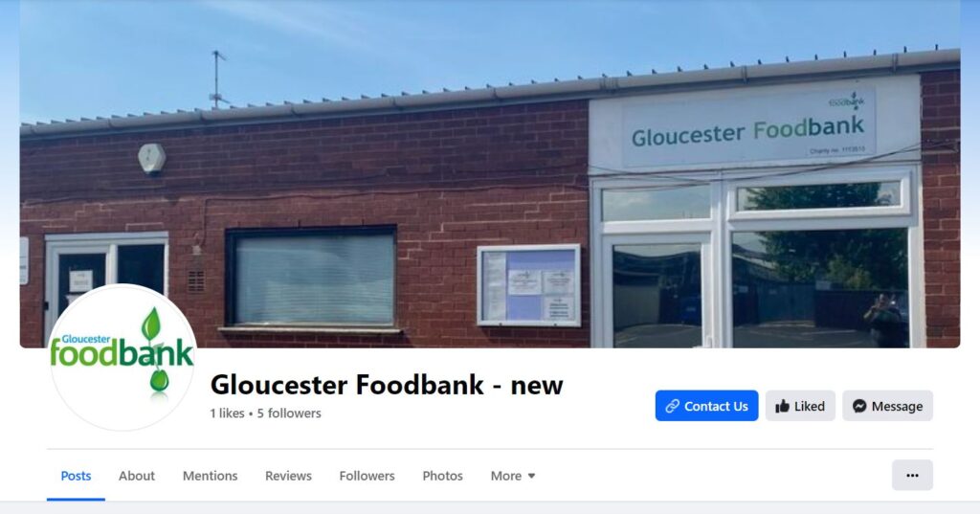Click the Contact Us button
Viewport: 980px width, 514px height.
(706, 406)
